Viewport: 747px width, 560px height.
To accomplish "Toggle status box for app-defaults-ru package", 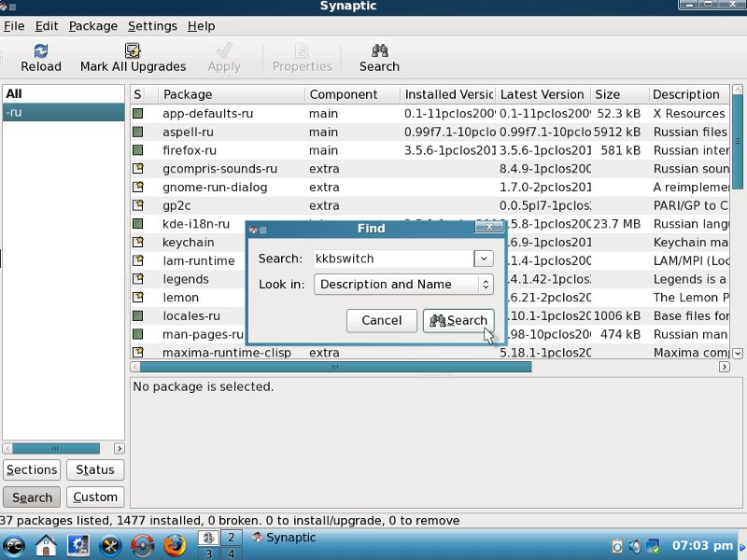I will tap(138, 114).
